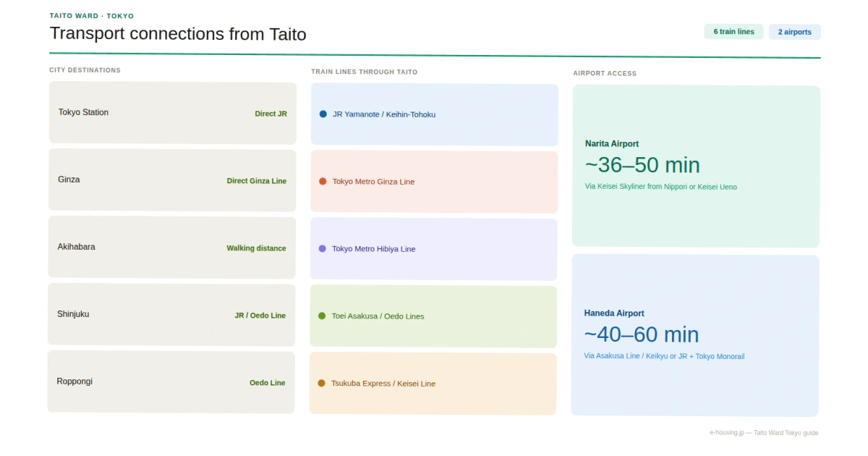This screenshot has height=456, width=868.
Task: Click the 'TAITO WARD · TOKYO' overline
Action: (x=92, y=16)
